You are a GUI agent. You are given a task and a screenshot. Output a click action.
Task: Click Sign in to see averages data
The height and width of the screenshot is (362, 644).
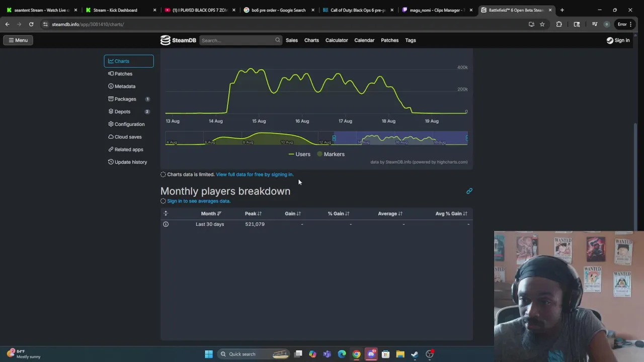coord(199,201)
